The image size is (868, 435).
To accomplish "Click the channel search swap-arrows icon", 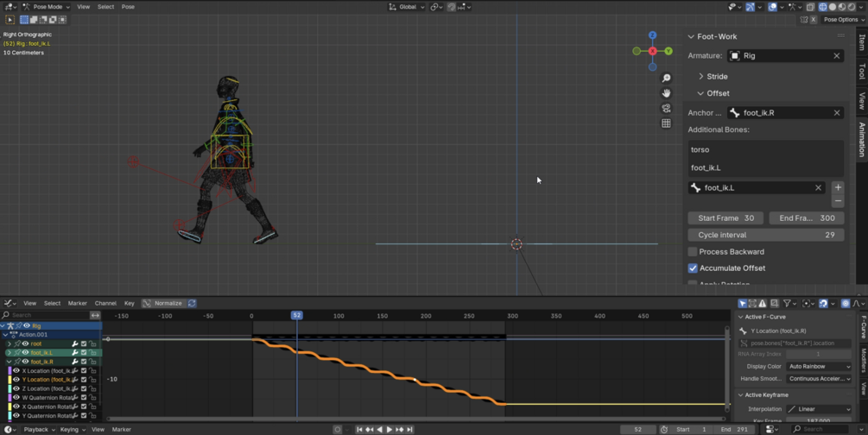I will tap(95, 315).
